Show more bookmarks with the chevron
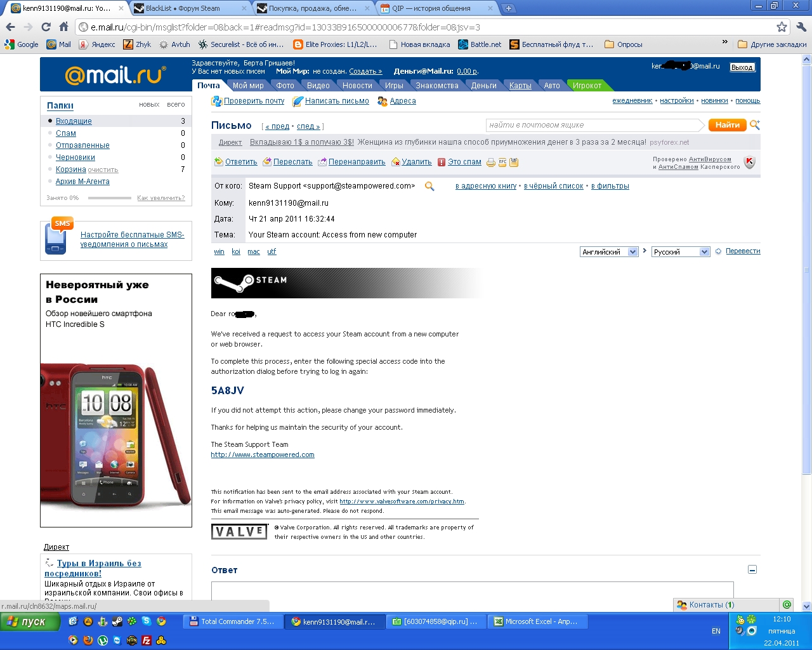 click(725, 43)
